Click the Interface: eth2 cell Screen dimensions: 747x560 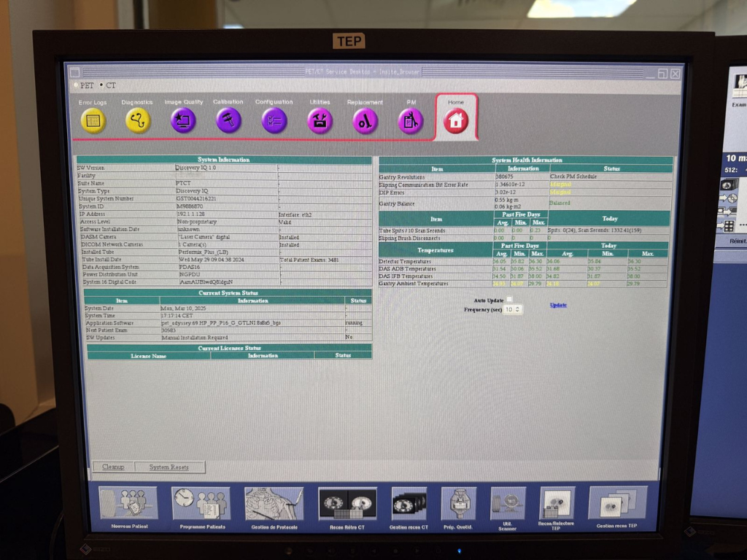coord(295,215)
